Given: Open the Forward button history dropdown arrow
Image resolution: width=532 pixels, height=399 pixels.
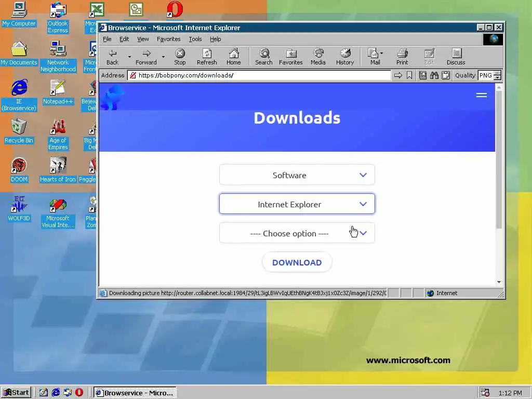Looking at the screenshot, I should (163, 57).
